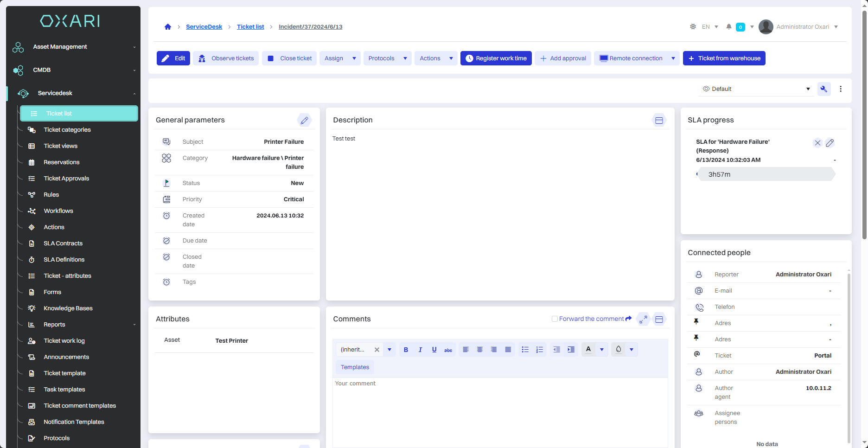Screen dimensions: 868x448
Task: Expand the Comments panel with arrows icon
Action: (x=643, y=319)
